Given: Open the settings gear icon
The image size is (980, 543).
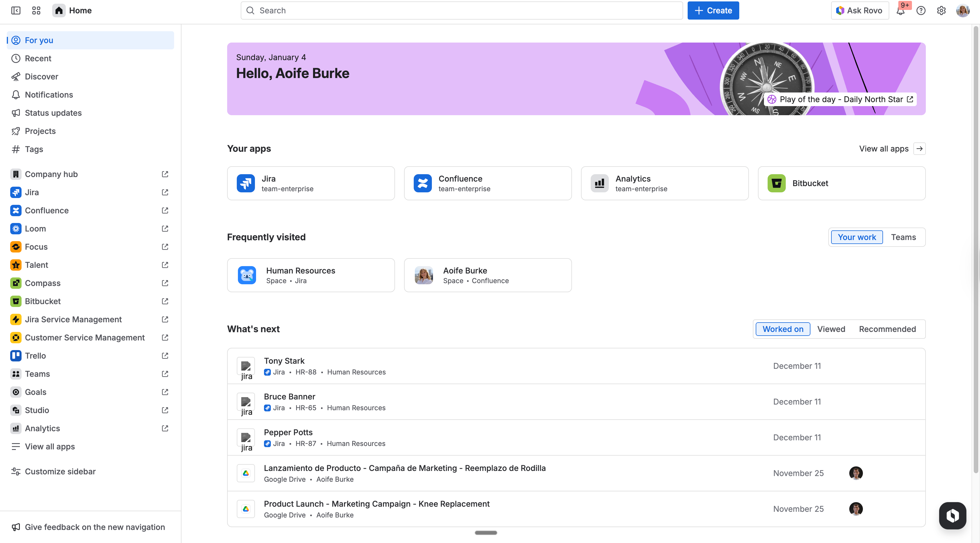Looking at the screenshot, I should pos(941,11).
